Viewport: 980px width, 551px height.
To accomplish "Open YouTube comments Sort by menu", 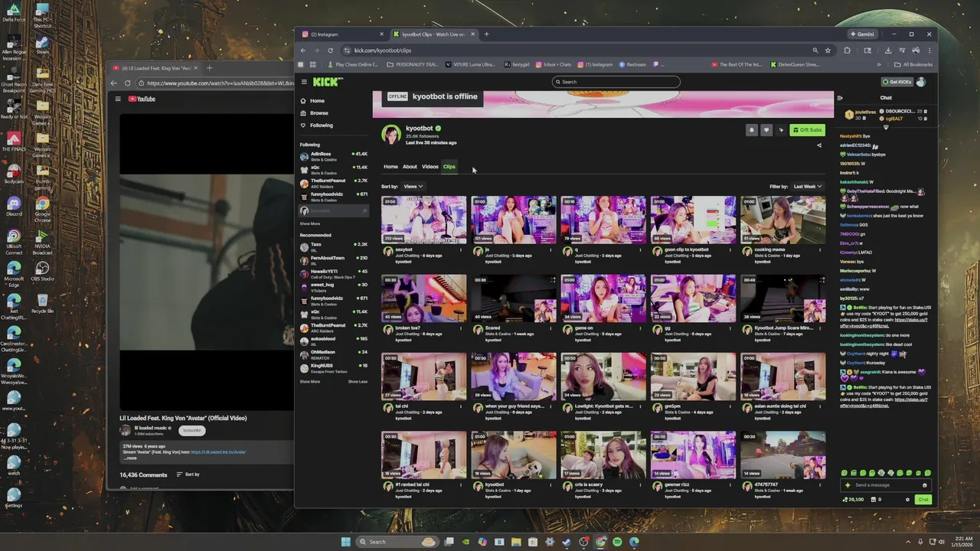I will pos(188,474).
